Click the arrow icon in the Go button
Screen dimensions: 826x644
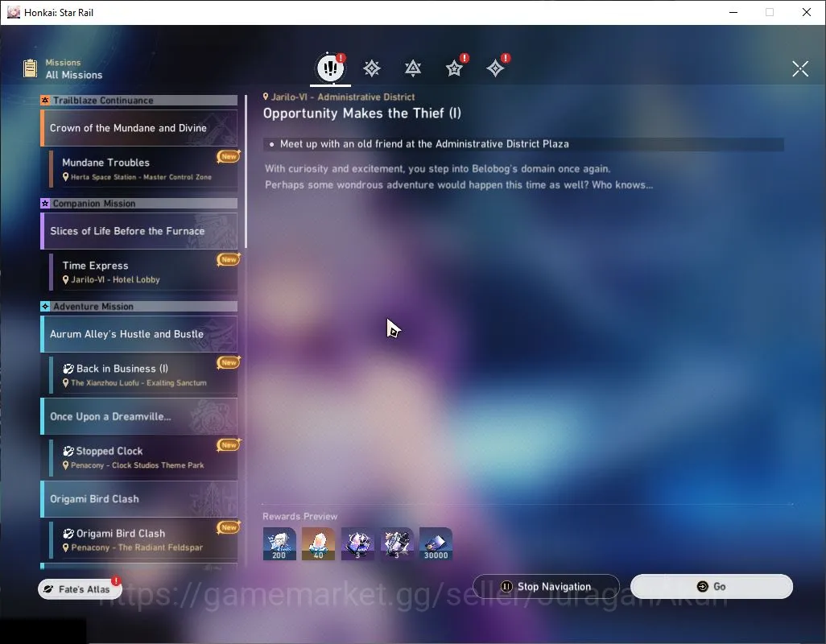point(702,587)
